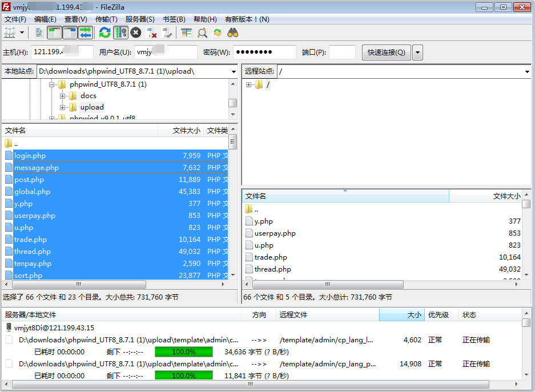Toggle the local directory tree pane
Viewport: 535px width, 392px height.
click(x=54, y=33)
